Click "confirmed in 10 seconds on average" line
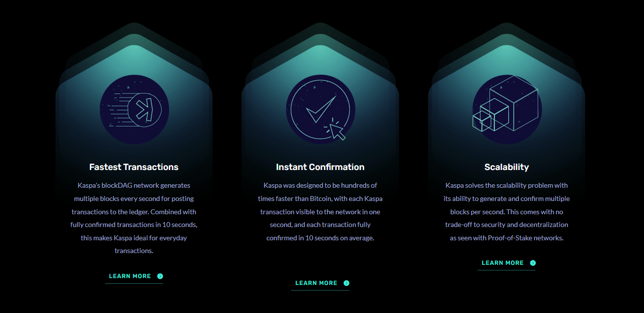 point(320,238)
